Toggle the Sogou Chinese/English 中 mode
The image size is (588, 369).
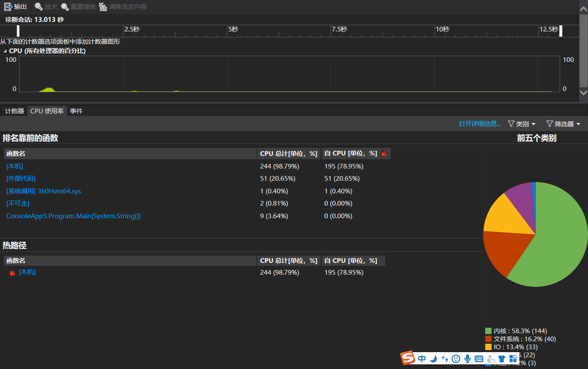tap(422, 359)
